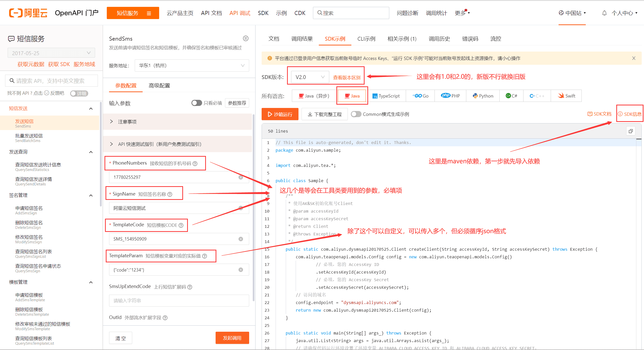The height and width of the screenshot is (350, 644).
Task: Click help icon next to OutId
Action: click(165, 318)
